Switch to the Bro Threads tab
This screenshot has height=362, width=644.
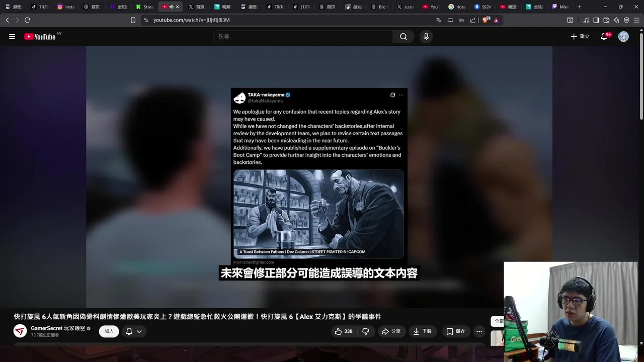(x=380, y=7)
